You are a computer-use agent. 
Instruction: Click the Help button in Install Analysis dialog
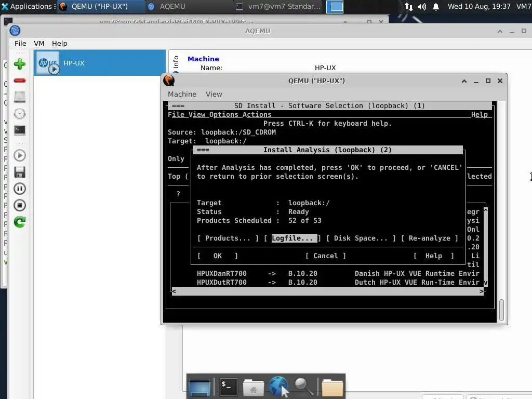(x=434, y=256)
